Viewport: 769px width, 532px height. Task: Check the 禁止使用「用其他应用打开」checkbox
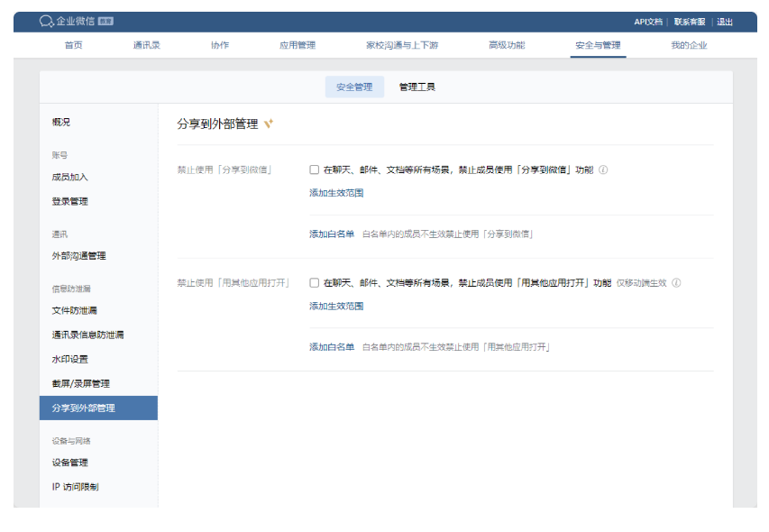point(312,280)
